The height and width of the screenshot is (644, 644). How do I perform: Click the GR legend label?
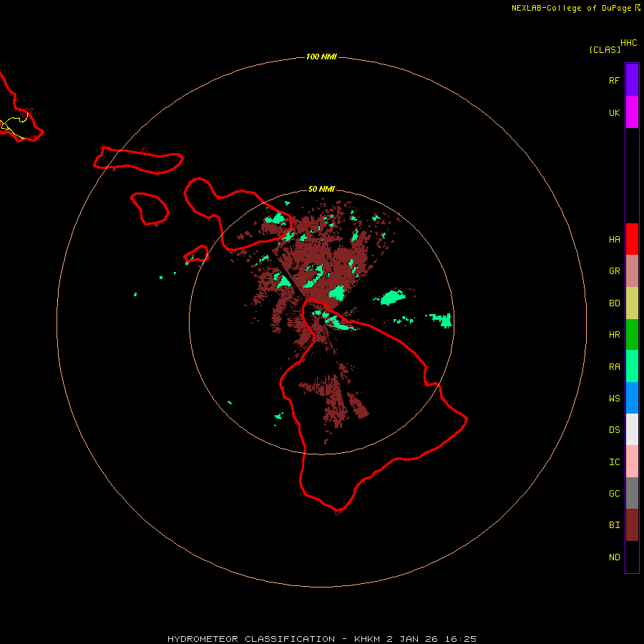[614, 271]
